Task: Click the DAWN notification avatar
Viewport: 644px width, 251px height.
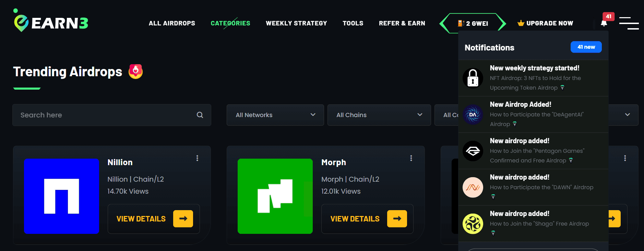Action: point(473,187)
